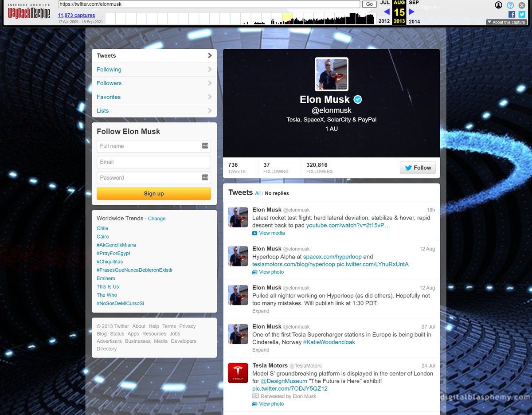Expand 'Pulled all nighter' tweet

[x=261, y=311]
